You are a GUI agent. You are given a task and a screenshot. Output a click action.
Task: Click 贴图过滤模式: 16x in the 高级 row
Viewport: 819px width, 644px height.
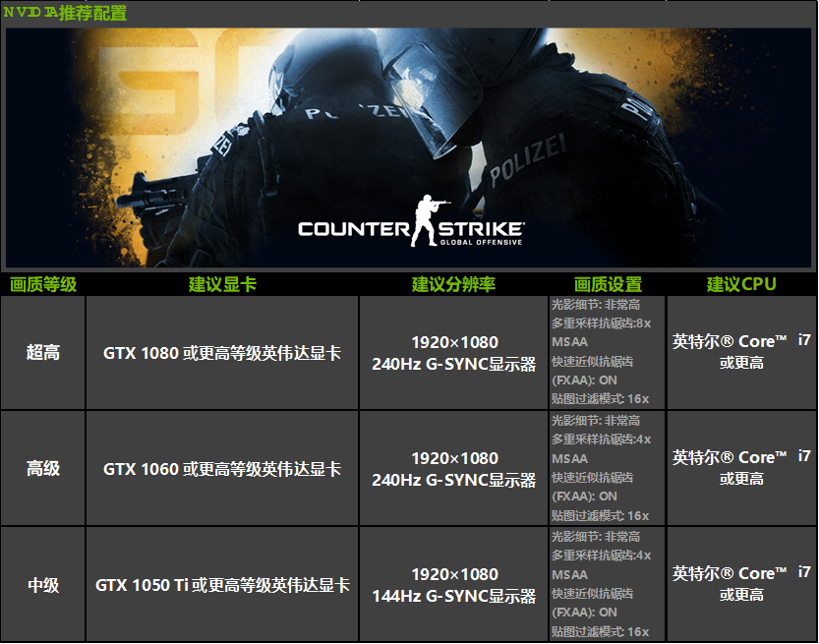[x=600, y=515]
